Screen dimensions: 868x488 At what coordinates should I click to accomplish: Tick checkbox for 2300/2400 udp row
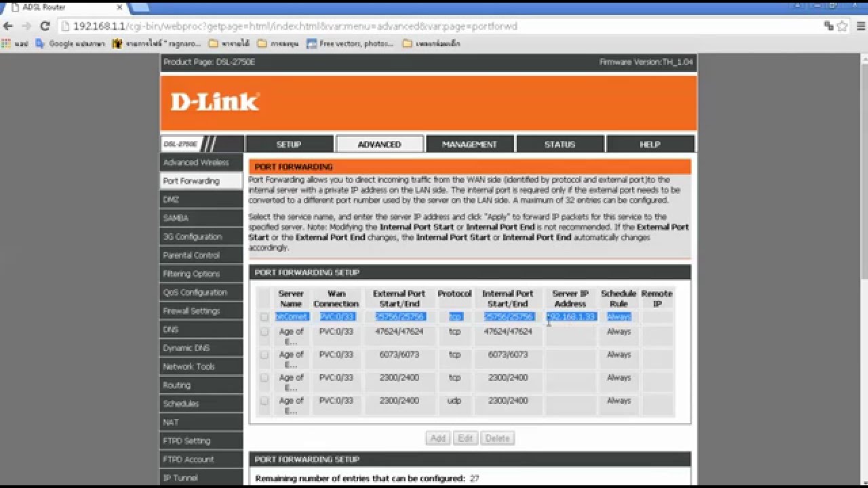tap(264, 401)
